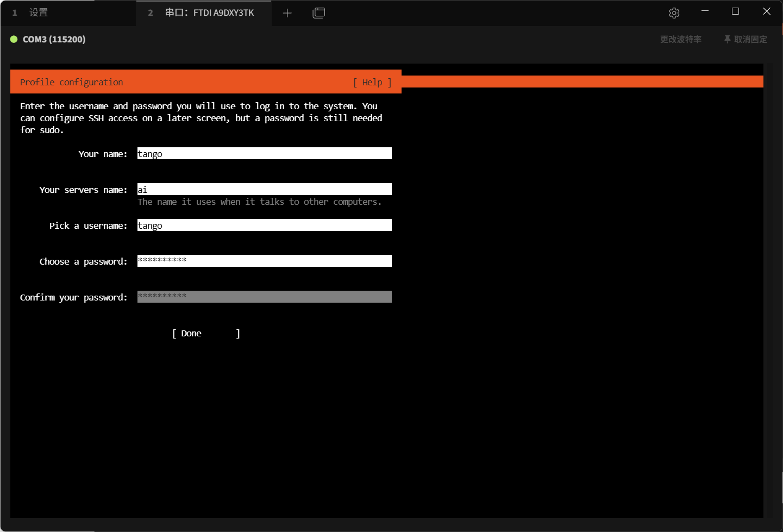Open the [ Help ] menu in header
This screenshot has width=783, height=532.
tap(372, 82)
